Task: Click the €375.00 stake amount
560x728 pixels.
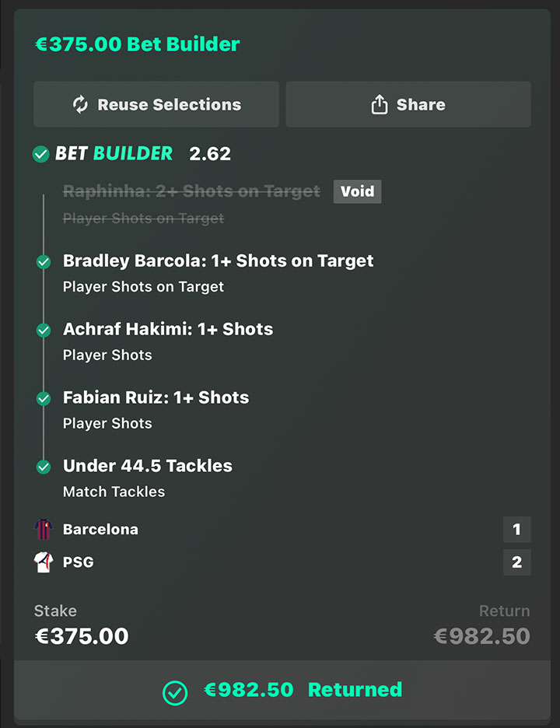Action: (x=82, y=636)
